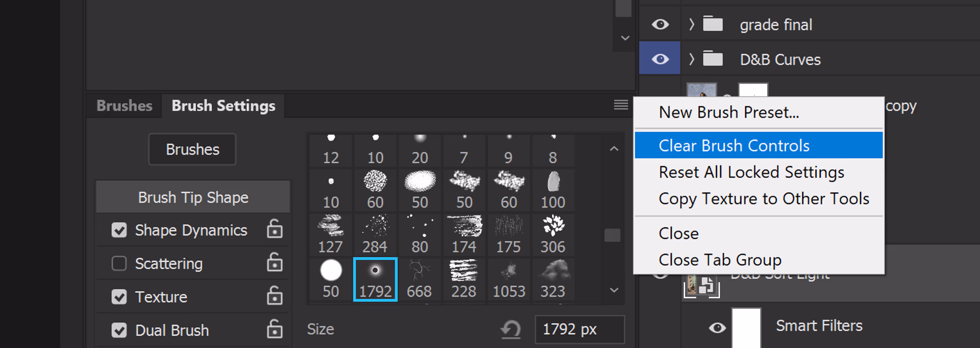The width and height of the screenshot is (980, 348).
Task: Pick the 306 leaf-shaped brush tip
Action: tap(553, 234)
